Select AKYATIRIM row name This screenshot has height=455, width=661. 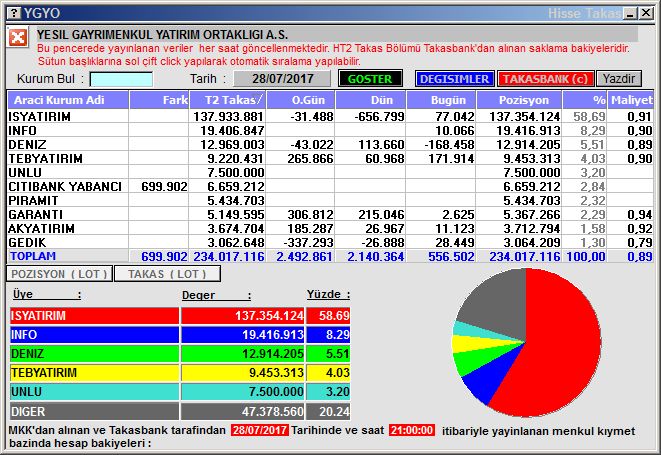[x=42, y=228]
